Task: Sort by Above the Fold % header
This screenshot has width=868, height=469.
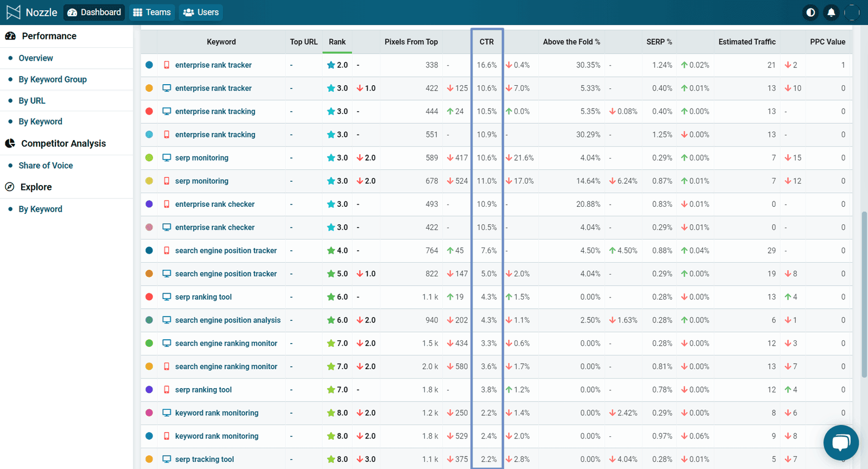Action: pos(571,42)
